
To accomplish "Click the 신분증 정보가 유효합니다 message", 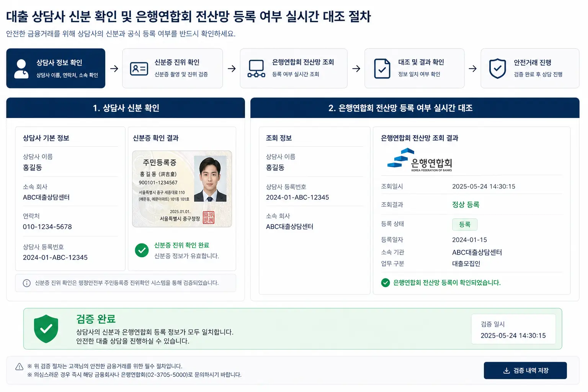I will (186, 256).
